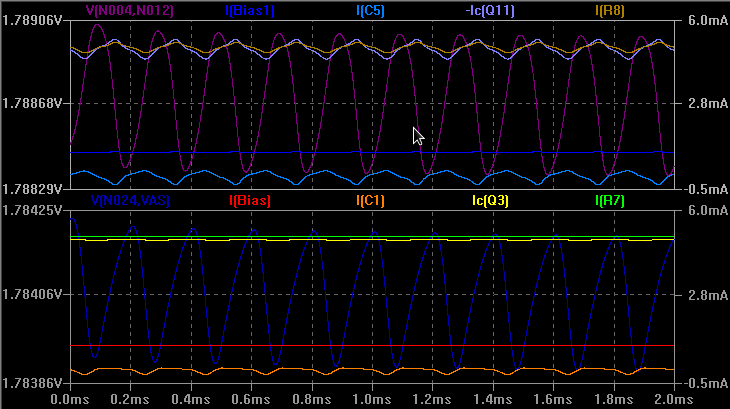
Task: Click the 1.78425V lower-pane axis value
Action: pos(32,211)
